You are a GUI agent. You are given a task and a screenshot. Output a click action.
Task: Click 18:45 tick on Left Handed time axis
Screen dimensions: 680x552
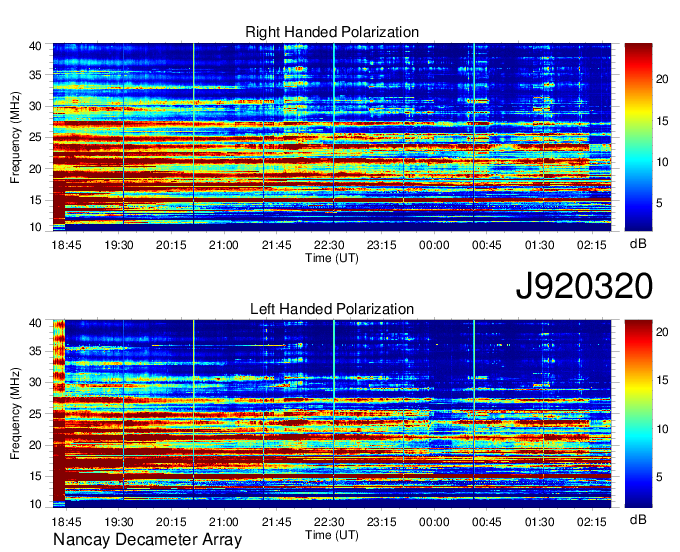(x=66, y=522)
